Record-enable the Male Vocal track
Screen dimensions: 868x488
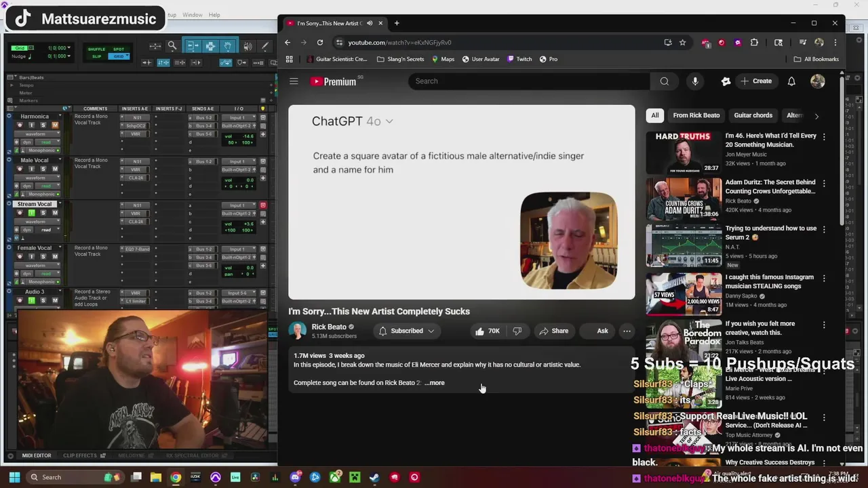click(x=20, y=169)
